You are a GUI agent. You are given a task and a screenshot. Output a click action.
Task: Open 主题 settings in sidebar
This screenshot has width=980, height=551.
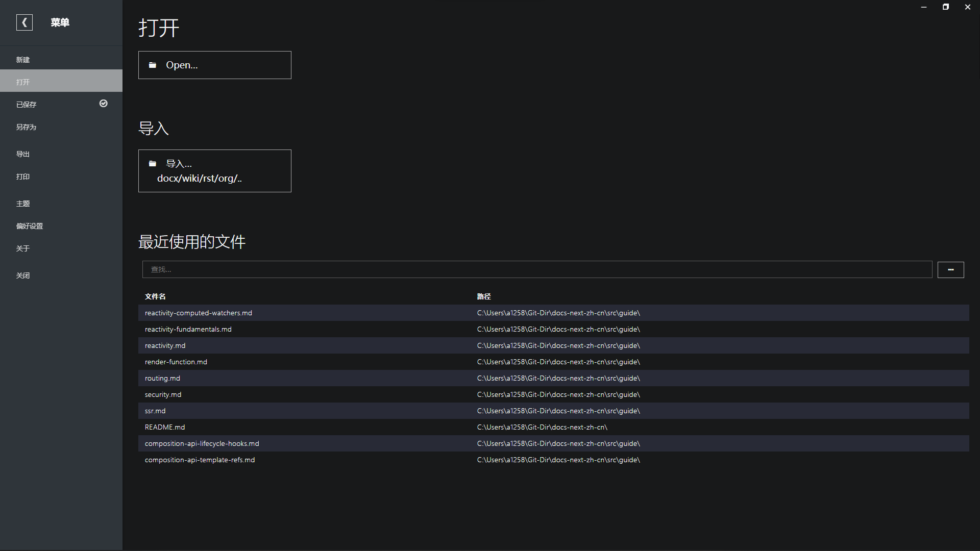point(23,204)
